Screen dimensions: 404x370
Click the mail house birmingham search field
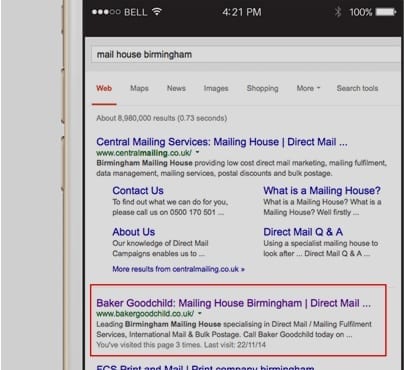pyautogui.click(x=246, y=54)
